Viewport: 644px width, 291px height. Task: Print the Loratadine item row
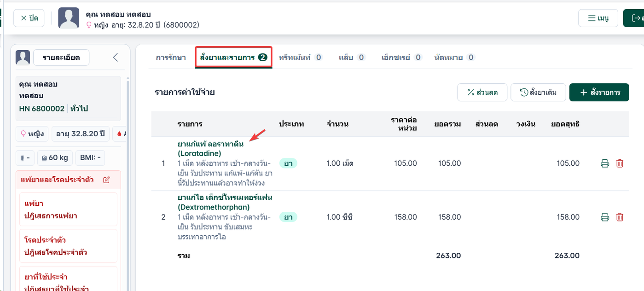pos(605,163)
